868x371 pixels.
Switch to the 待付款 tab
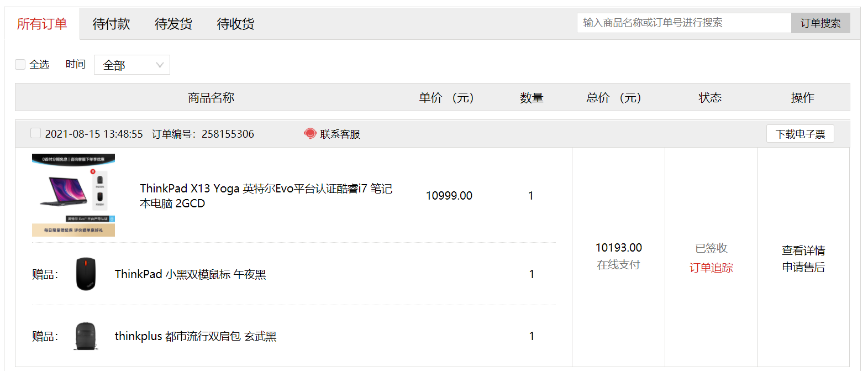coord(111,24)
